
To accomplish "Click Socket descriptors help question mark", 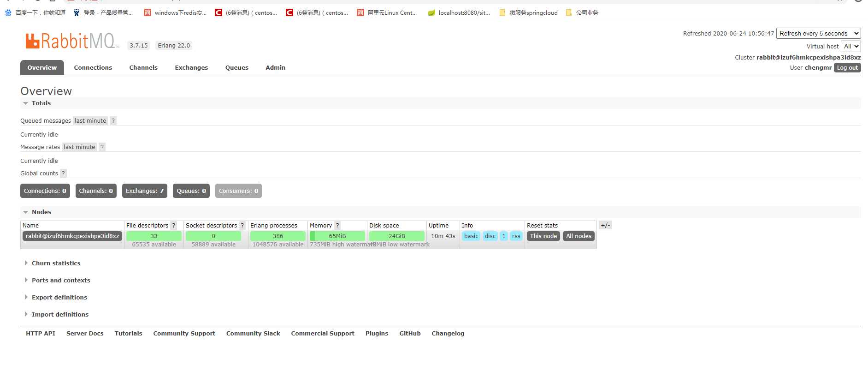I will 242,226.
